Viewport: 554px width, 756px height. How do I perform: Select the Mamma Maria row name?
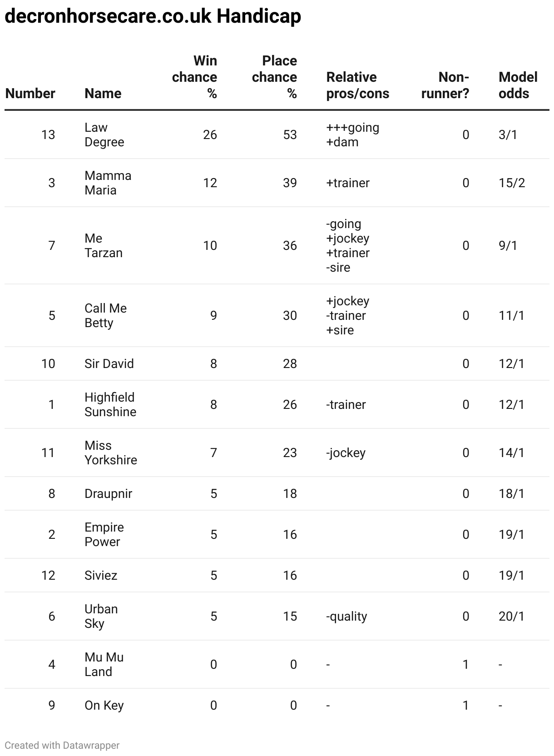108,183
